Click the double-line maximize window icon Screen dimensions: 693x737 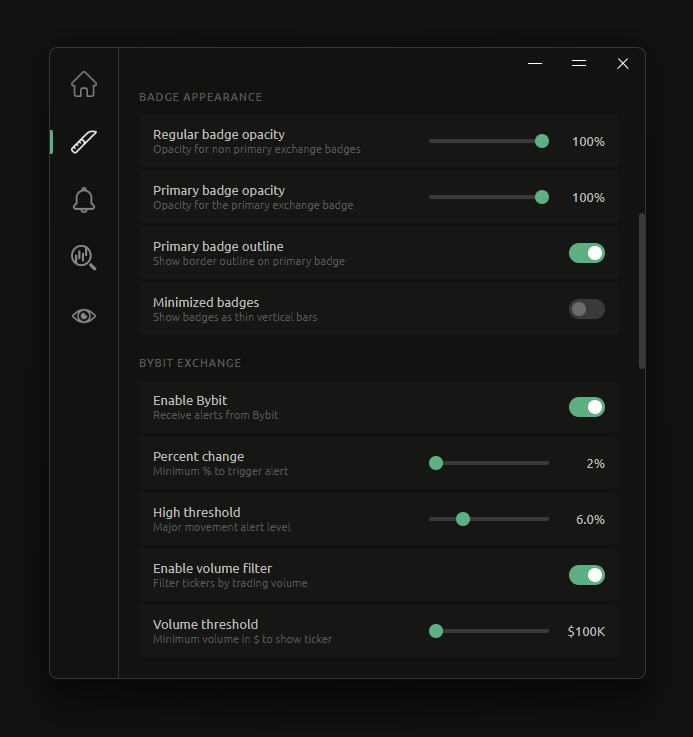point(579,63)
